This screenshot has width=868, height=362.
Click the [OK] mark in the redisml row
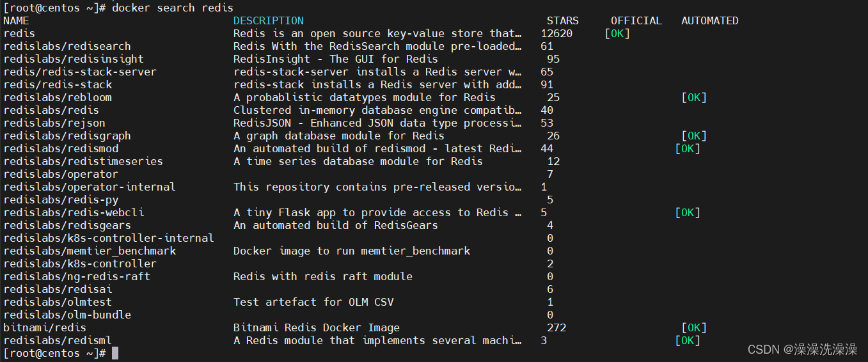click(688, 340)
